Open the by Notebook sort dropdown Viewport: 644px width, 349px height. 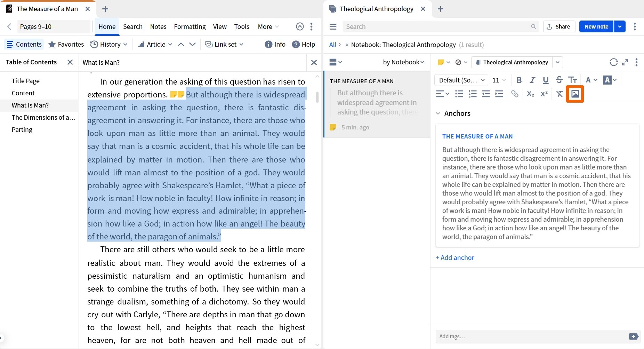tap(403, 62)
